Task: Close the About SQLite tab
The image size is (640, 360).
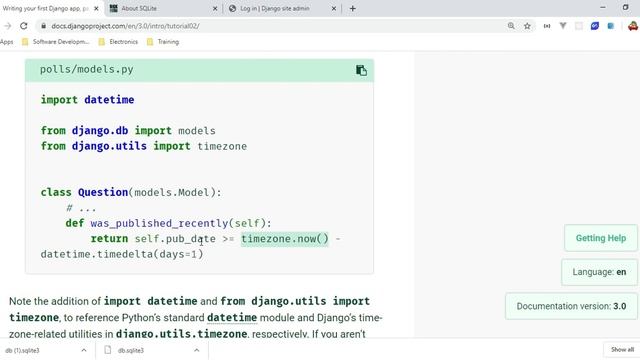Action: click(x=215, y=8)
